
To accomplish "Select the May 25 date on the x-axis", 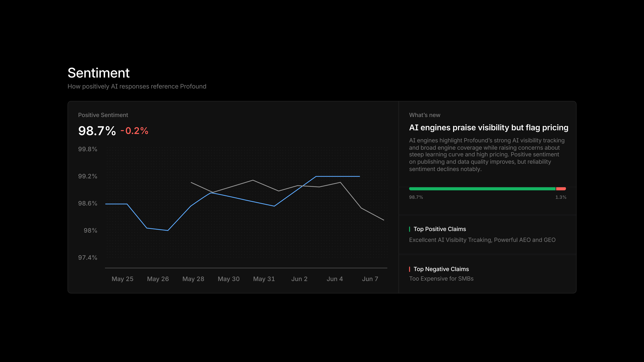I will (122, 279).
